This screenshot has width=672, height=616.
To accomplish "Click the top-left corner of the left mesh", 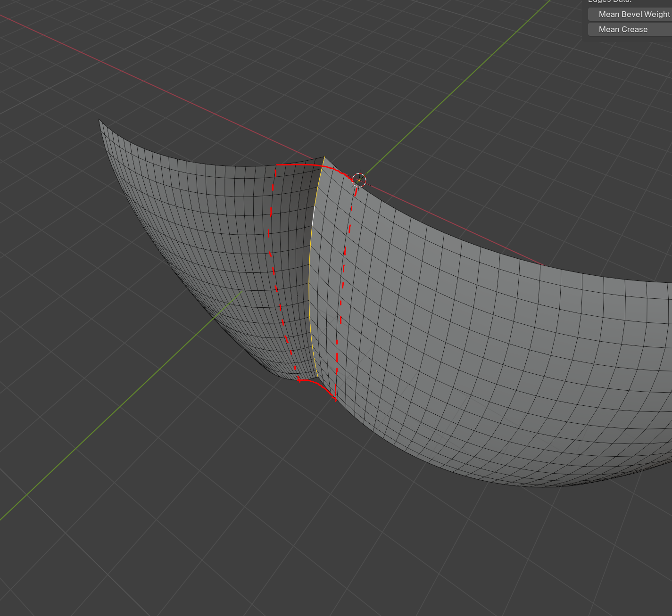I will tap(99, 120).
